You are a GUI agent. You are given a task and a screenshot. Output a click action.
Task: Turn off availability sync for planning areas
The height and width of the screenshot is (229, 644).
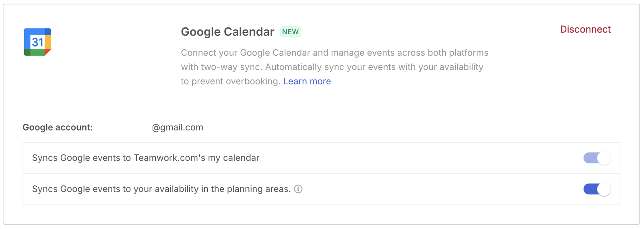(x=597, y=189)
